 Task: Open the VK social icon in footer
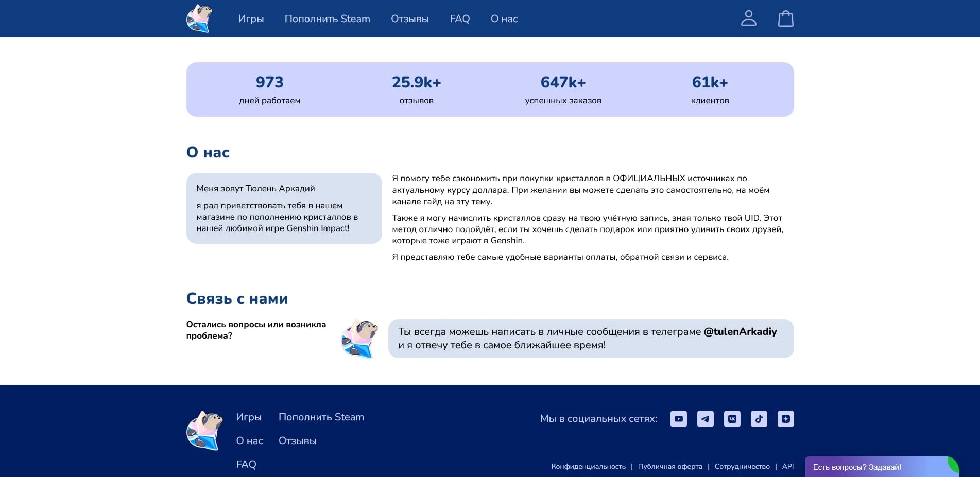pos(732,418)
